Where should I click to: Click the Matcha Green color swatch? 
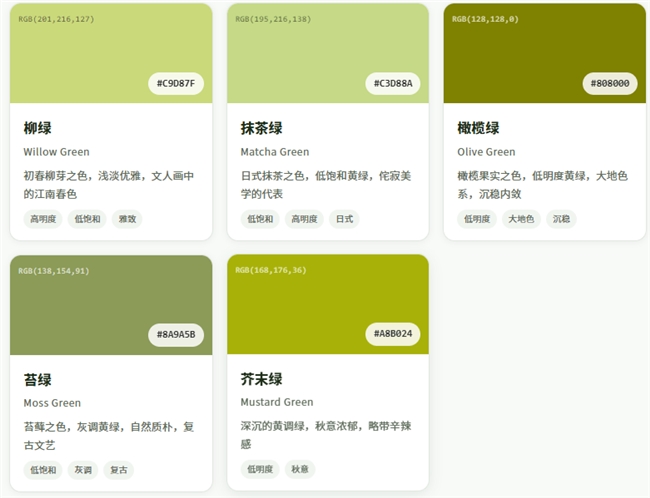[328, 53]
